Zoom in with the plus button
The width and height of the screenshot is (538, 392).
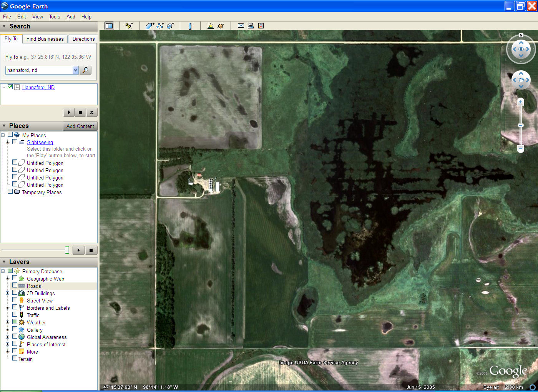point(521,102)
